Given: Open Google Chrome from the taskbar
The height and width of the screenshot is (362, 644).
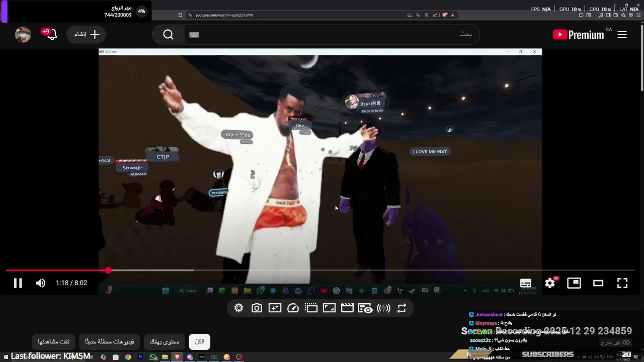Looking at the screenshot, I should point(128,357).
